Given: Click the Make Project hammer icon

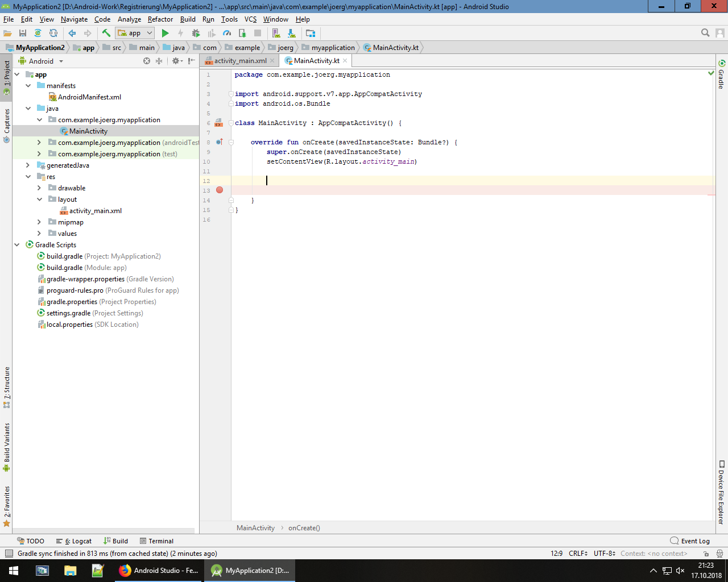Looking at the screenshot, I should coord(106,34).
